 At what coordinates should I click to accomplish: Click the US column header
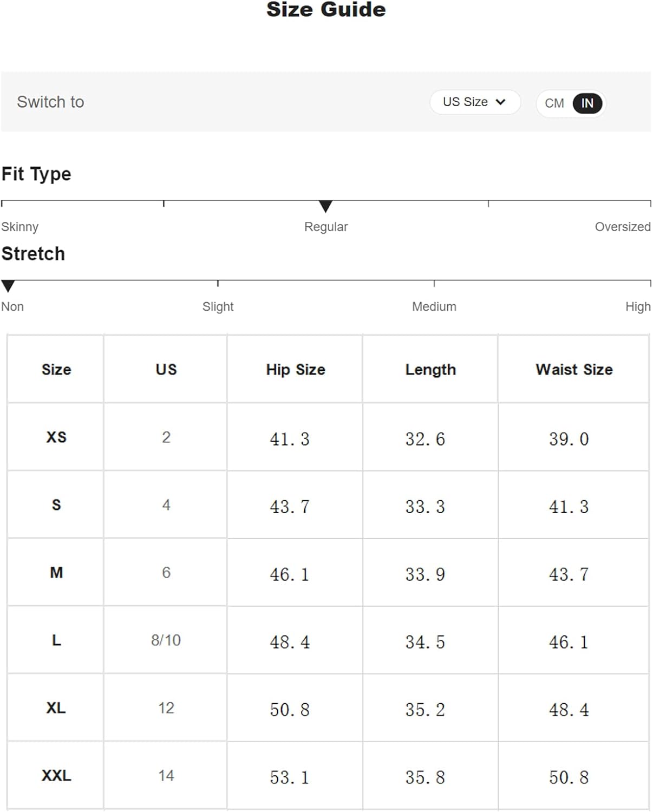pyautogui.click(x=166, y=369)
